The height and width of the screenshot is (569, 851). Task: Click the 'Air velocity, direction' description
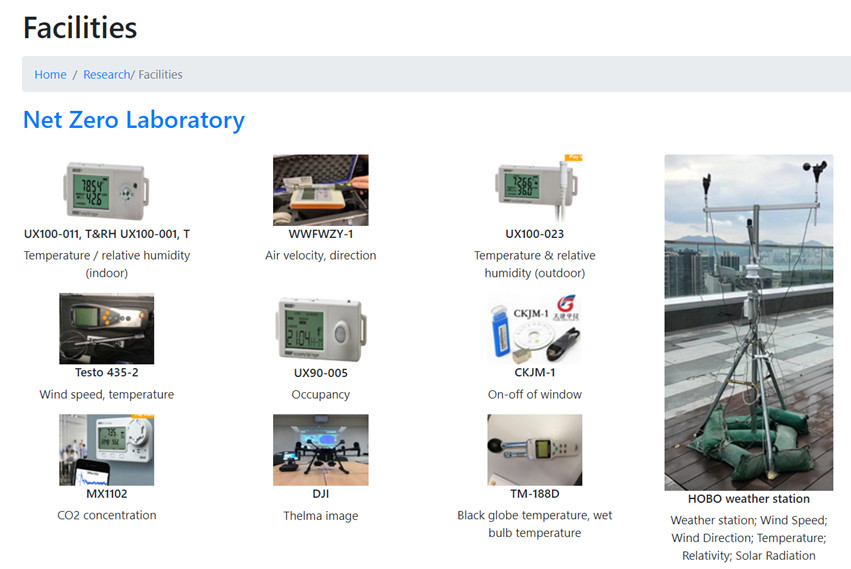[321, 255]
